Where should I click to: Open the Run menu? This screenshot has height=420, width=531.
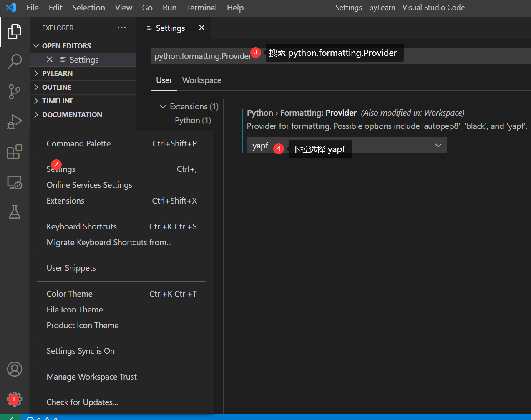coord(169,8)
